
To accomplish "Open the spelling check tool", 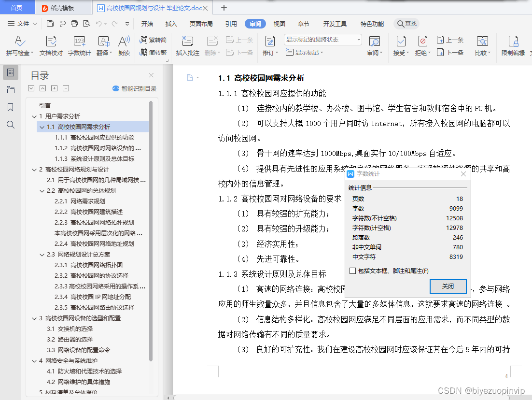I will tap(20, 45).
